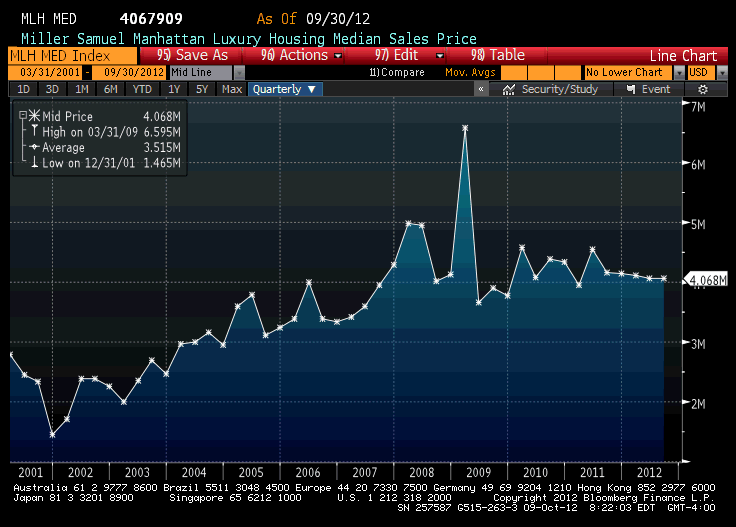The width and height of the screenshot is (736, 527).
Task: Click the double-left collapse arrows icon
Action: point(481,89)
